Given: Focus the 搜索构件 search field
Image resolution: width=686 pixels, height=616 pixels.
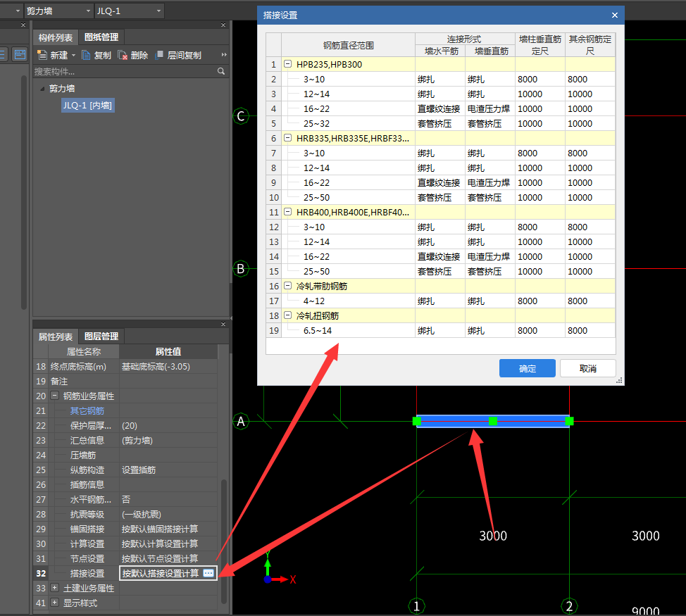Looking at the screenshot, I should (x=125, y=71).
